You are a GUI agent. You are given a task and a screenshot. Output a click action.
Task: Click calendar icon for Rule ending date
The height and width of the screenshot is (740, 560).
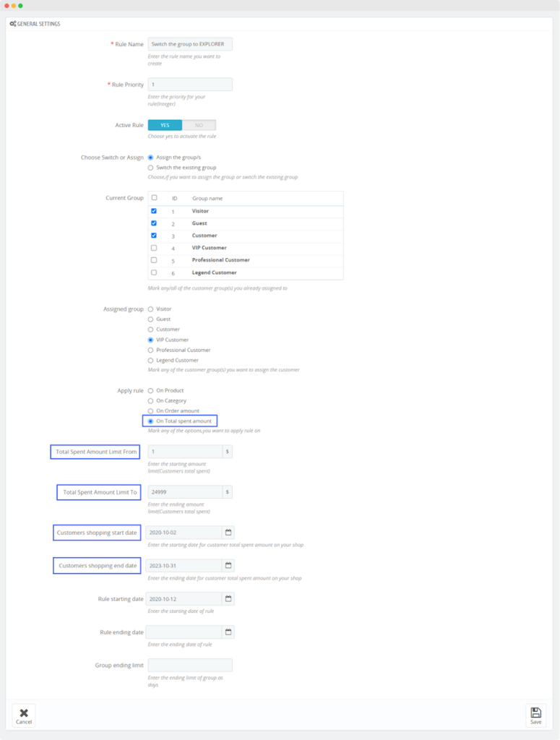(228, 632)
